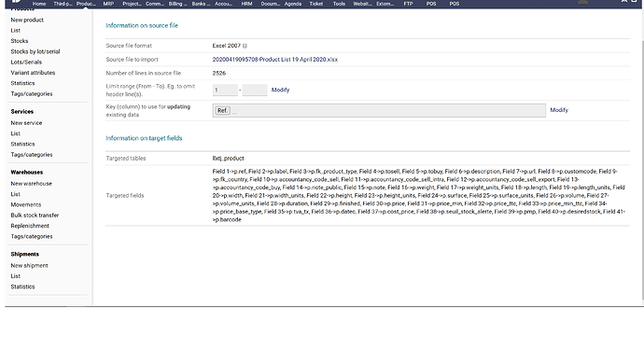Open Statistics under Shipments section

coord(22,286)
